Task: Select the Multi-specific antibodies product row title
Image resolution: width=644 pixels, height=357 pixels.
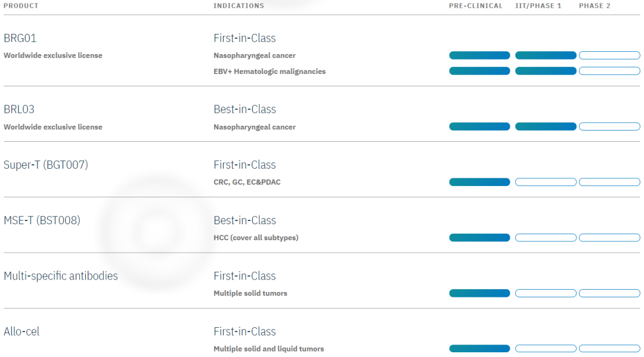Action: (x=61, y=276)
